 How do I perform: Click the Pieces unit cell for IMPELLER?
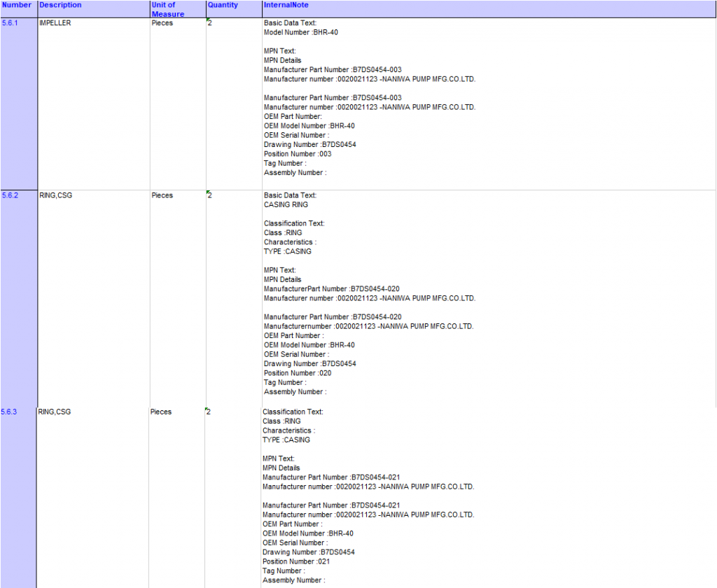point(162,23)
